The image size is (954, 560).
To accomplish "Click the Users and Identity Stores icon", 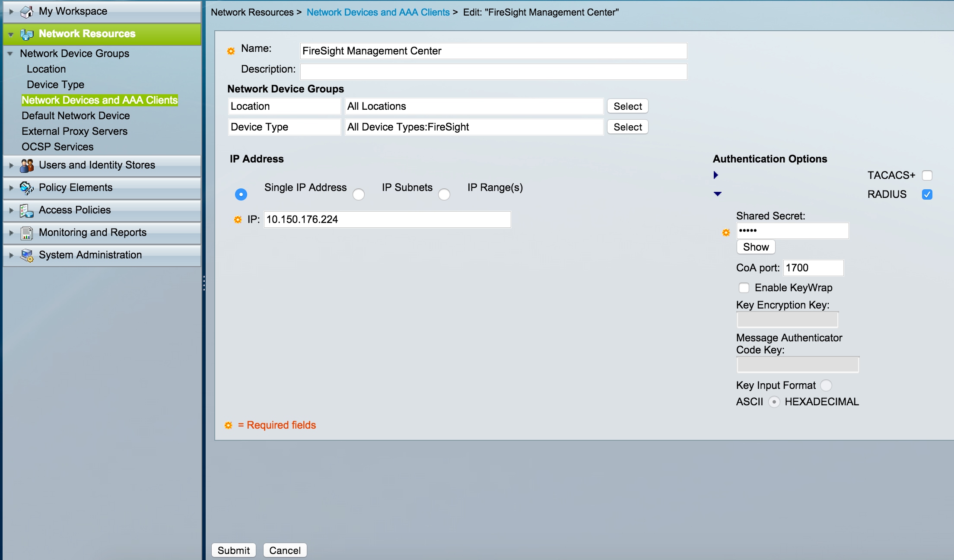I will pyautogui.click(x=27, y=165).
